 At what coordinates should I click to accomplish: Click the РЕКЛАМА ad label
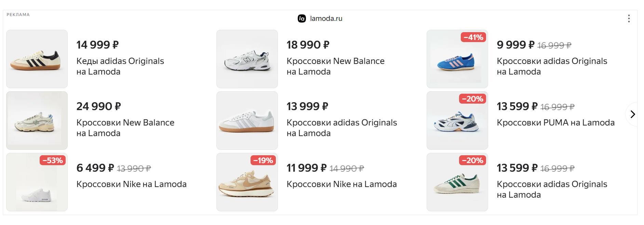click(x=18, y=15)
